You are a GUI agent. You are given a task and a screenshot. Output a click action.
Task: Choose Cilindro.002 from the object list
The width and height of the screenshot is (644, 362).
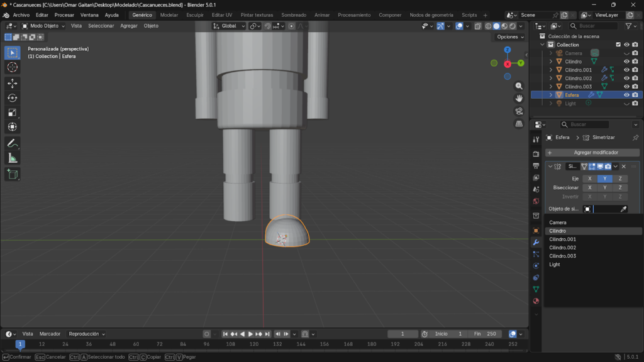click(x=562, y=248)
